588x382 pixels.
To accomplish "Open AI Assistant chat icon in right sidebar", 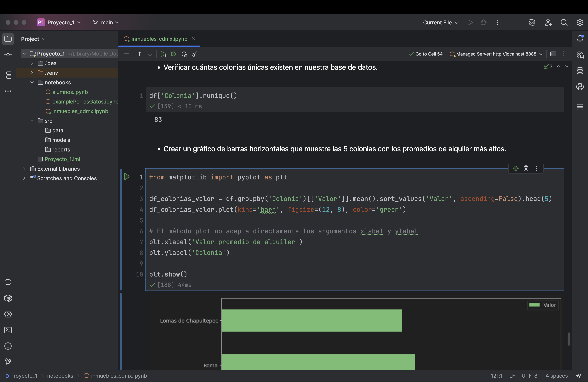I will click(x=580, y=55).
